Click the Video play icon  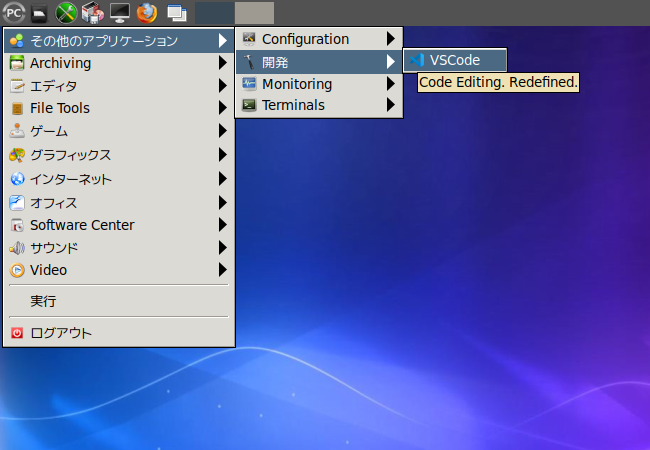click(17, 270)
